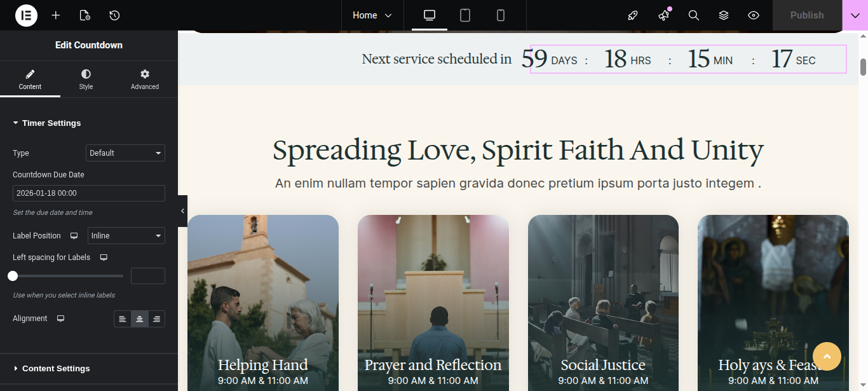Click the Publish button

tap(806, 15)
